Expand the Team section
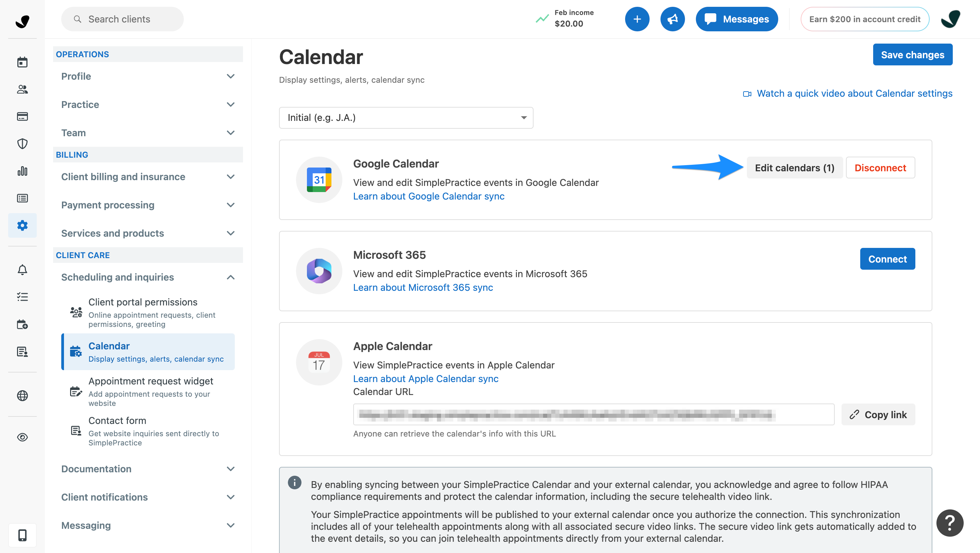980x553 pixels. click(x=148, y=132)
